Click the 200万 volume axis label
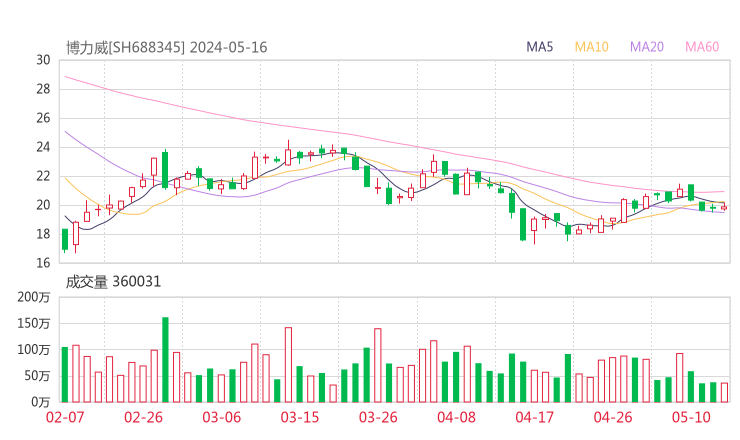Image resolution: width=740 pixels, height=440 pixels. (34, 297)
